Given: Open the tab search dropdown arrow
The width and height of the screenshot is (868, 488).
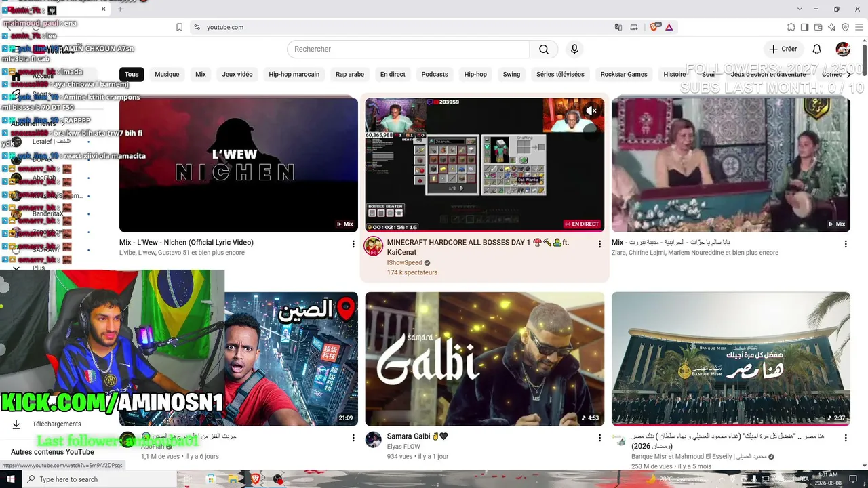Looking at the screenshot, I should click(x=800, y=9).
